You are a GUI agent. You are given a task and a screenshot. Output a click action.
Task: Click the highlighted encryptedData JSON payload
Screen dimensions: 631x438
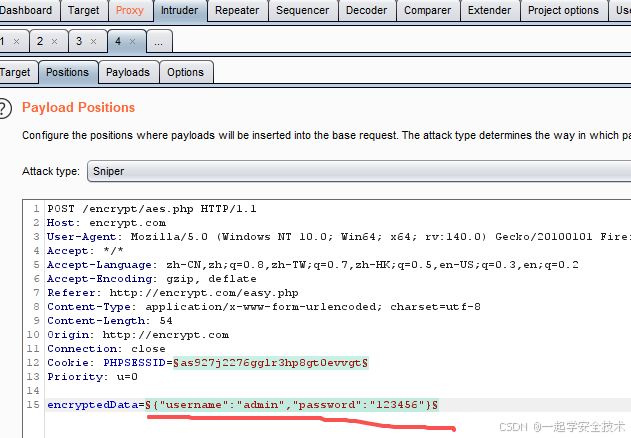click(292, 405)
